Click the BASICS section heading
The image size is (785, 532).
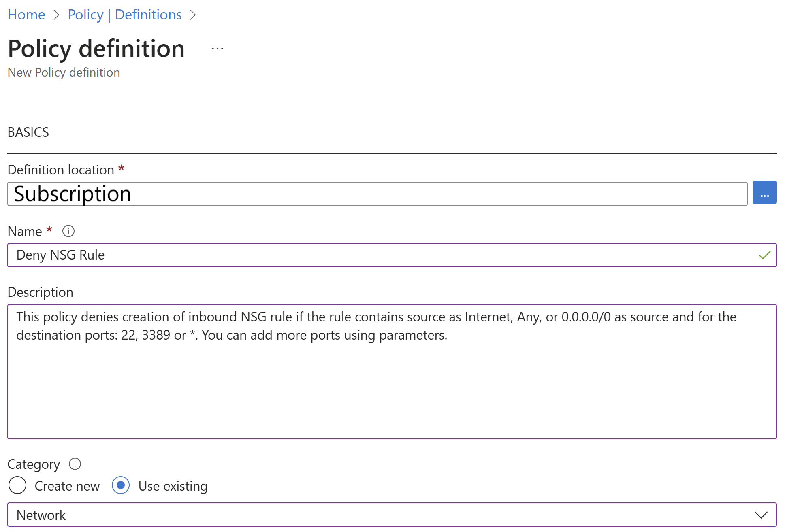[28, 132]
